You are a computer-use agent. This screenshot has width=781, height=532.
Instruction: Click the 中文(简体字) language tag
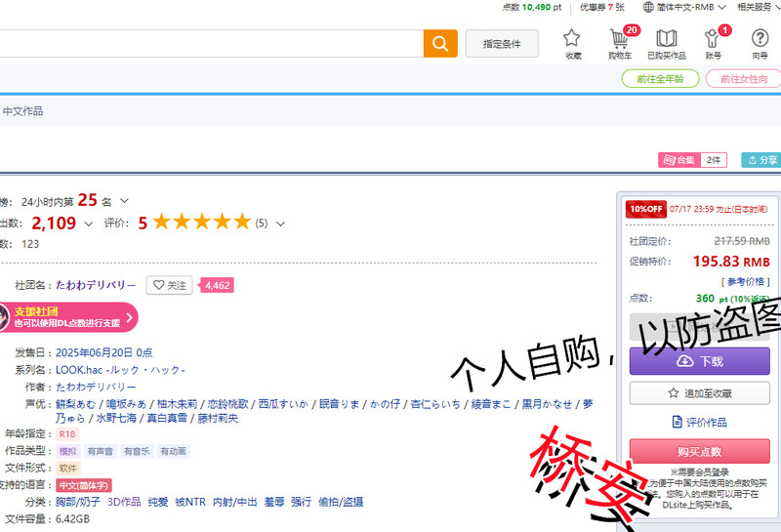coord(84,485)
